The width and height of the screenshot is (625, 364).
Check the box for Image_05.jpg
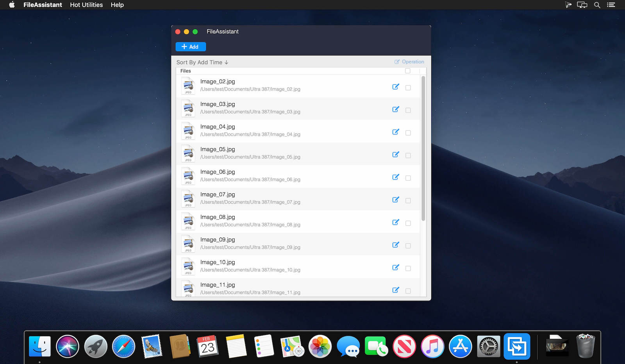408,155
